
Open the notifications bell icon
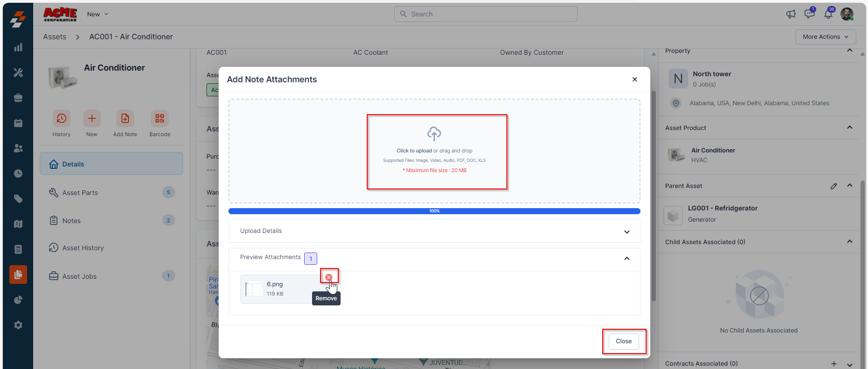coord(828,14)
